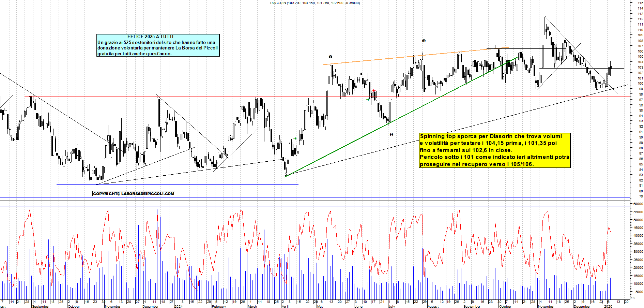644x308 pixels.
Task: Click price level 90 on price axis
Action: (641, 137)
